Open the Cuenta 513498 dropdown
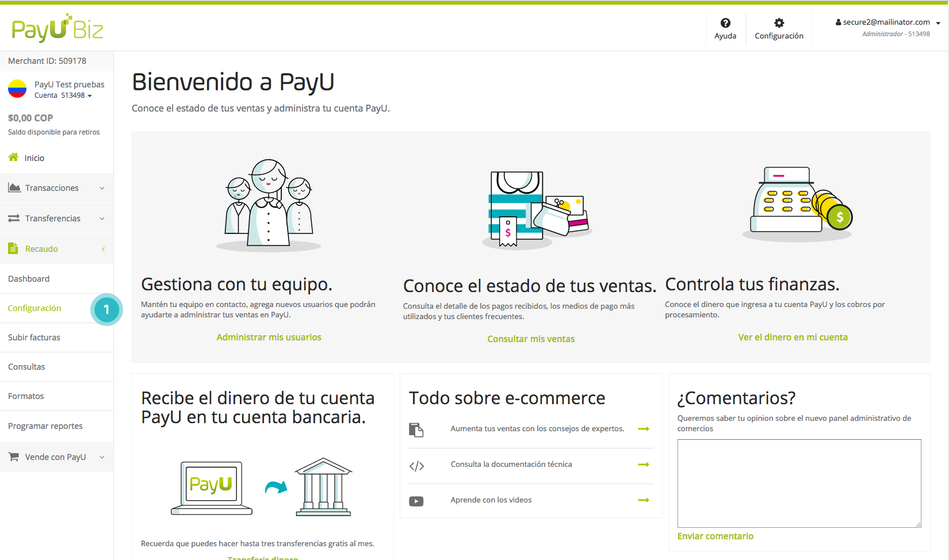The height and width of the screenshot is (560, 949). tap(90, 96)
